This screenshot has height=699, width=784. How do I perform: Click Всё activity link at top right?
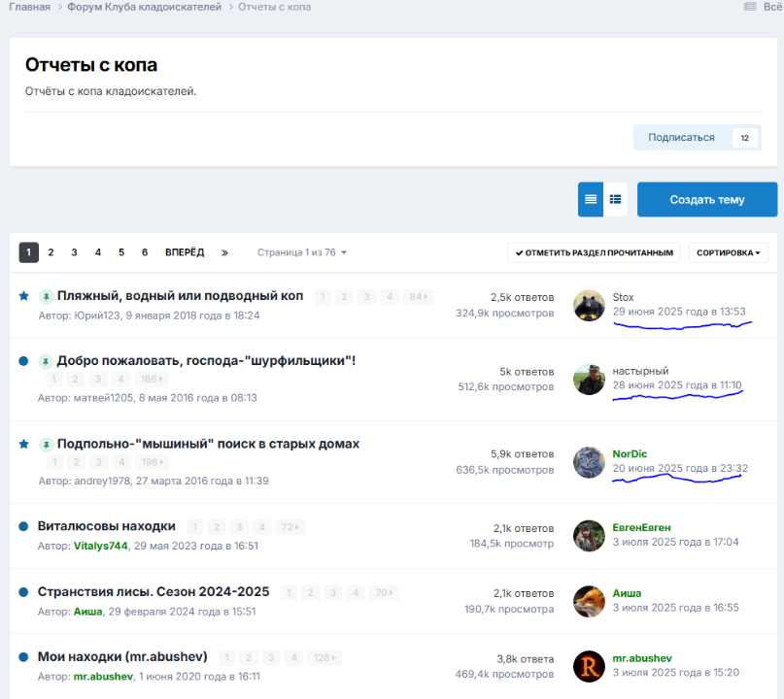773,7
